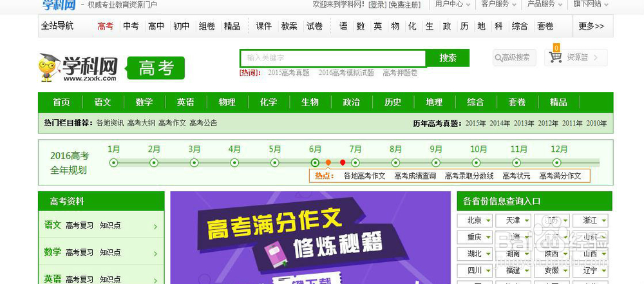Click the orange hotspot marker on timeline
This screenshot has height=284, width=644.
(x=328, y=162)
